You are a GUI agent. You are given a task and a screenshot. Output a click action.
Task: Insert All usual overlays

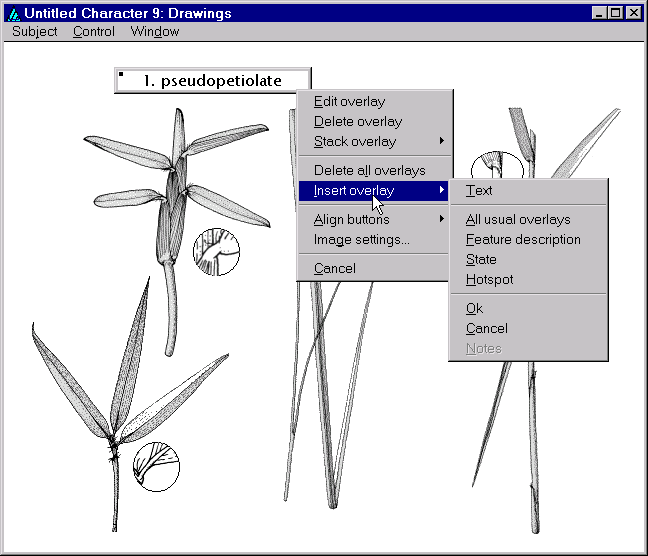(518, 219)
